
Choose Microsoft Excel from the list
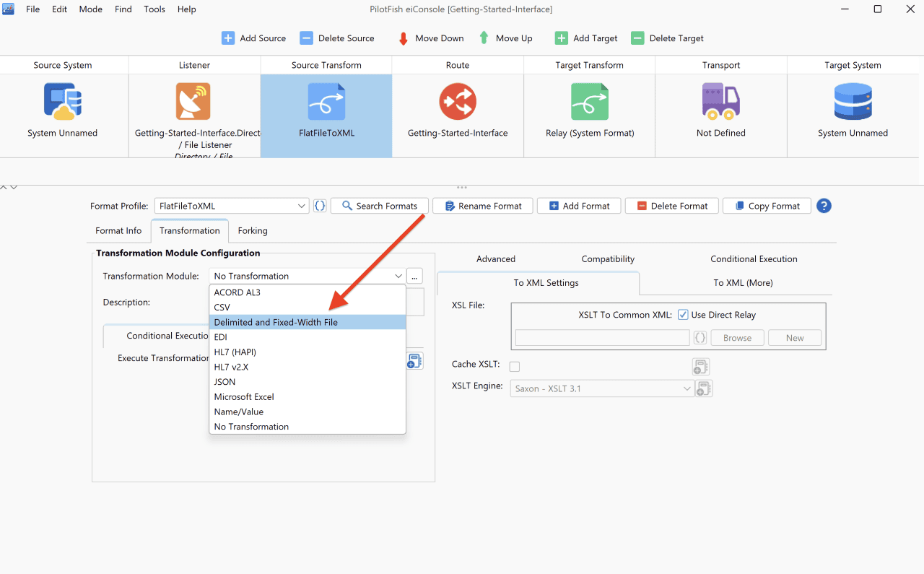308,396
